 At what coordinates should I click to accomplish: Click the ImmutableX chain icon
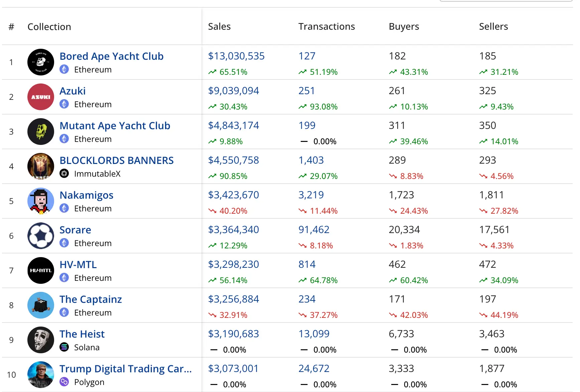(64, 174)
